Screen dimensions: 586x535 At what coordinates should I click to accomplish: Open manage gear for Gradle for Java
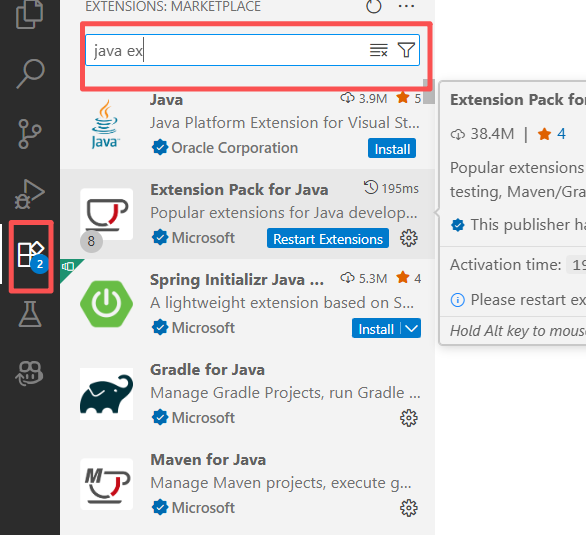409,418
